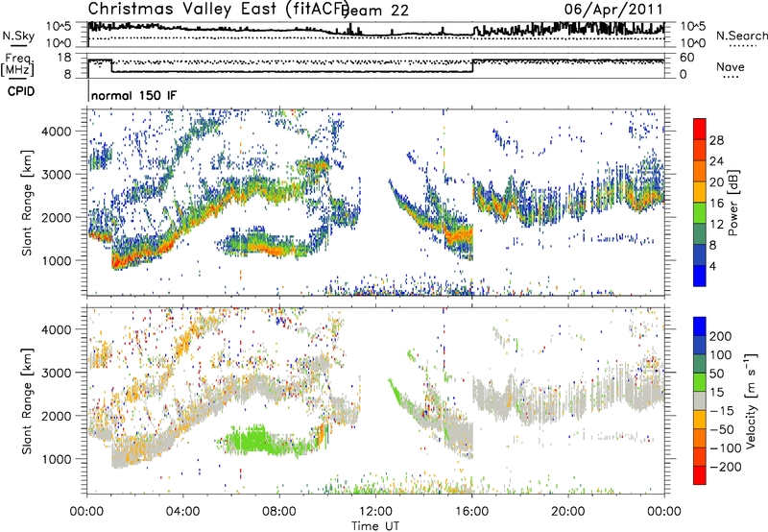Click the '08:00' time axis tick label
Viewport: 768px width, 532px height.
coord(279,512)
